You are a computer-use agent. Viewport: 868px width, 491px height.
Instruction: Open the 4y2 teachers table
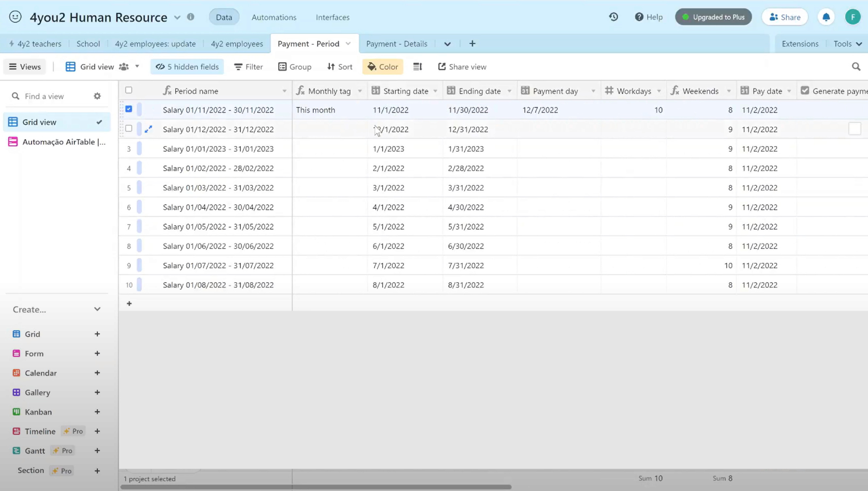[x=35, y=44]
